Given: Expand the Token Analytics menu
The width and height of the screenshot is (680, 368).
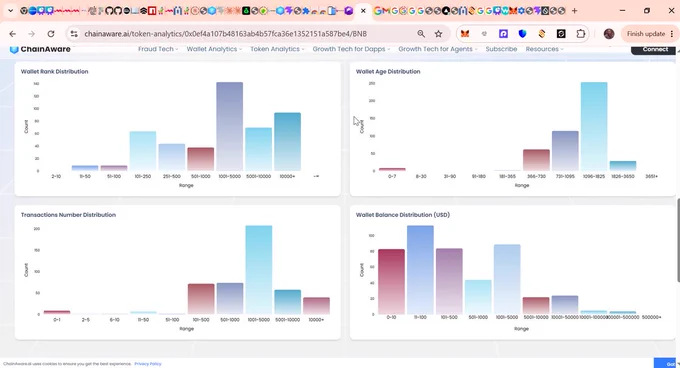Looking at the screenshot, I should tap(277, 49).
